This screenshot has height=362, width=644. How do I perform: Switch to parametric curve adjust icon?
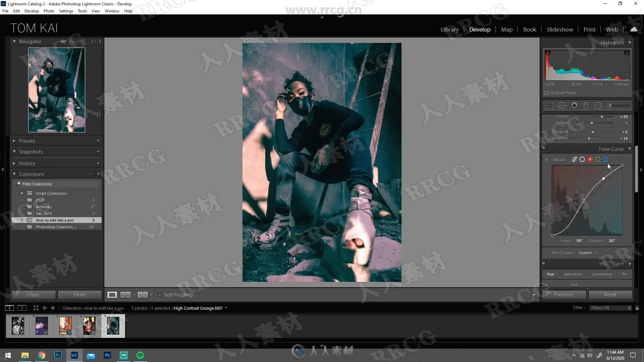[x=574, y=160]
